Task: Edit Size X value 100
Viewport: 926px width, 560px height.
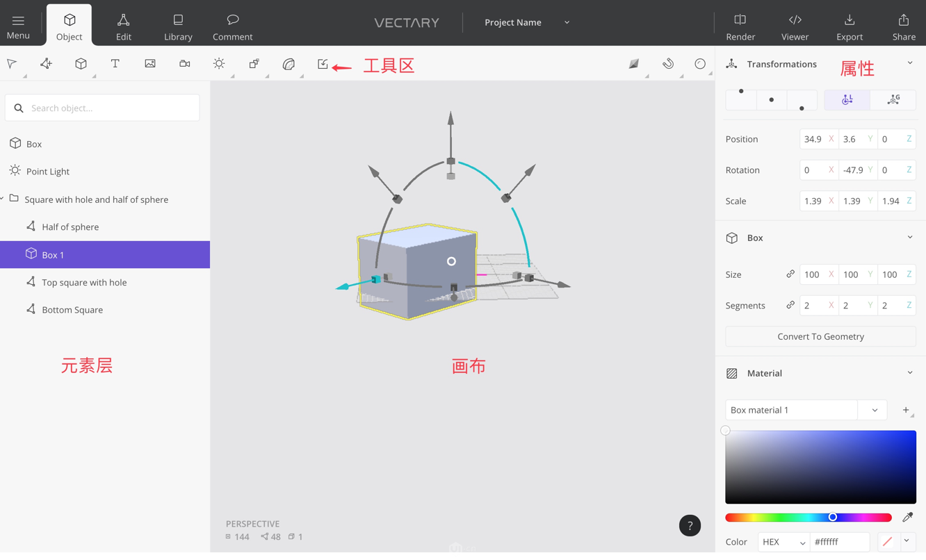Action: [x=819, y=274]
